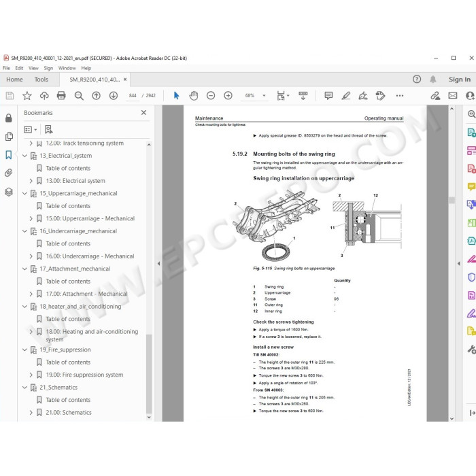Open the Help menu
This screenshot has width=476, height=476.
(x=86, y=68)
